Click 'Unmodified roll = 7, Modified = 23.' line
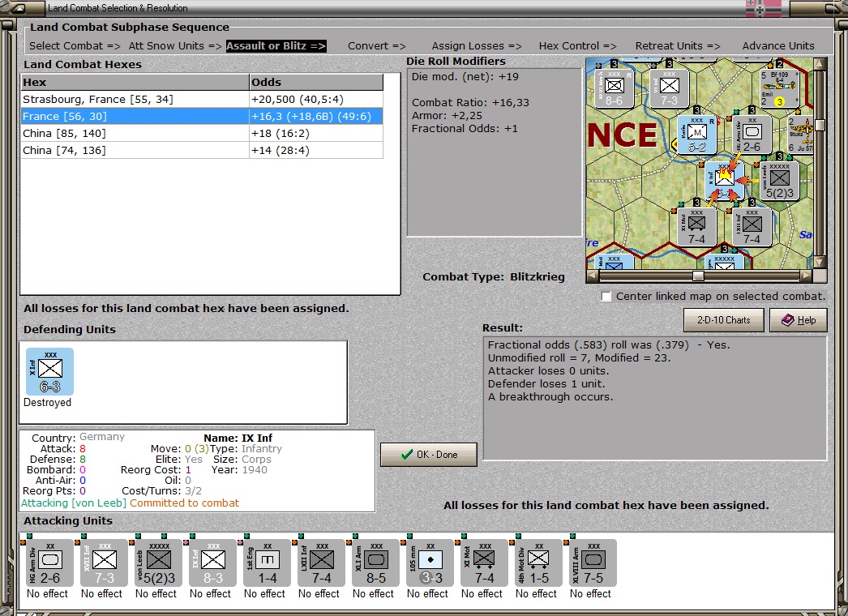Viewport: 848px width, 616px height. (579, 358)
